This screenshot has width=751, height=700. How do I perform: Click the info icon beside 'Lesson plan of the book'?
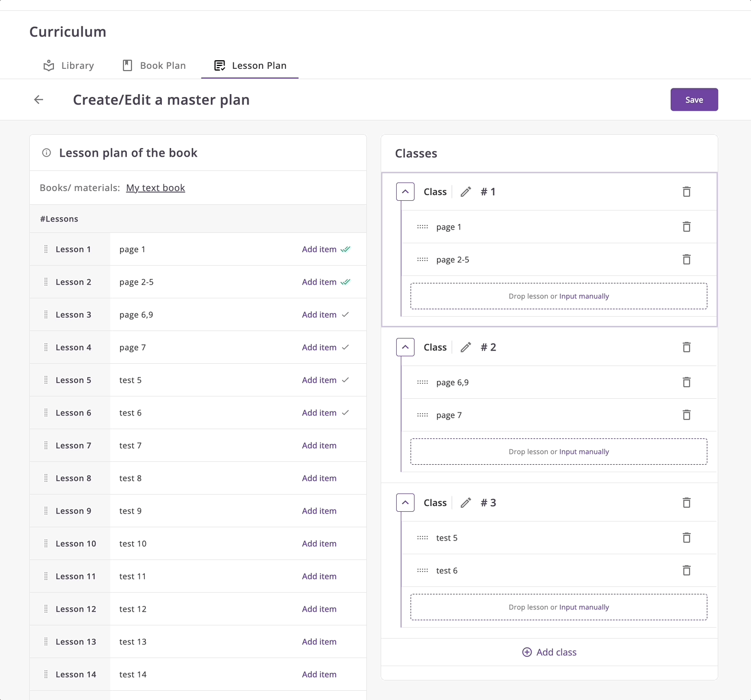point(47,153)
